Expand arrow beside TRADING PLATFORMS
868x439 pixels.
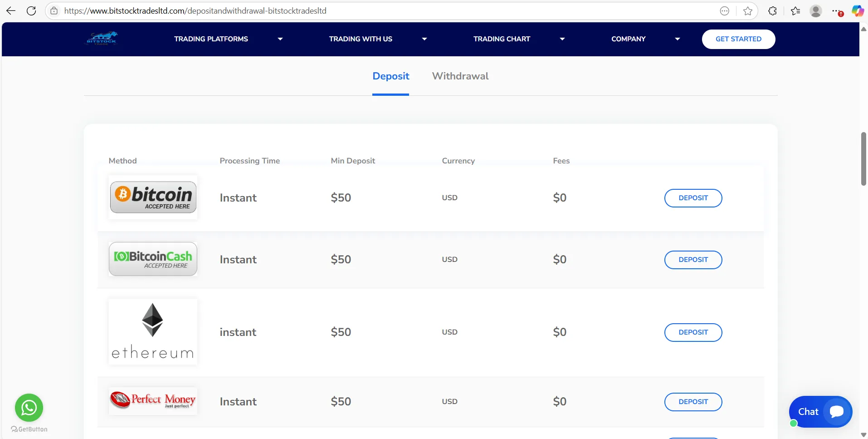click(280, 39)
